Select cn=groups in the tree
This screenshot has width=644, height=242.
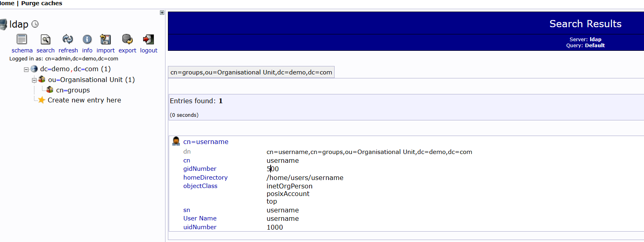pyautogui.click(x=73, y=90)
